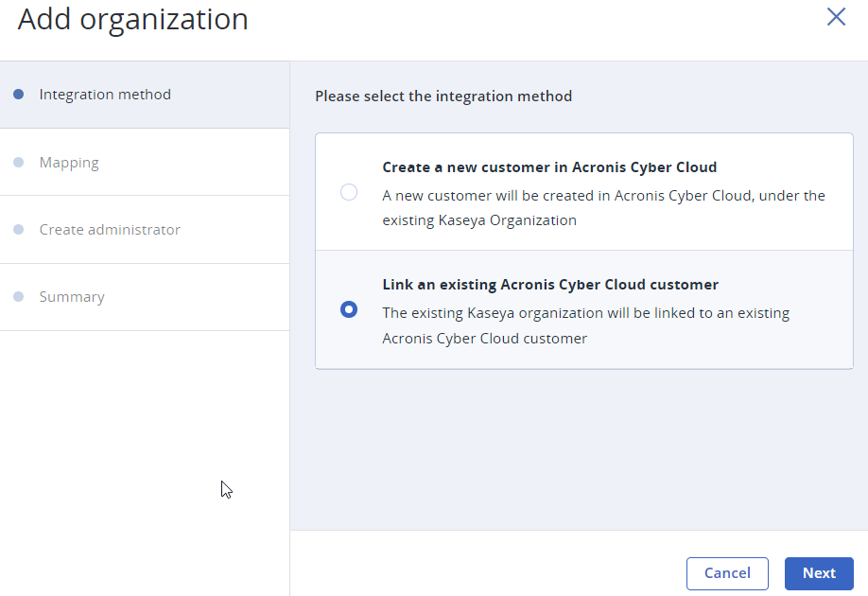
Task: Click the Create administrator step bullet
Action: pos(19,229)
